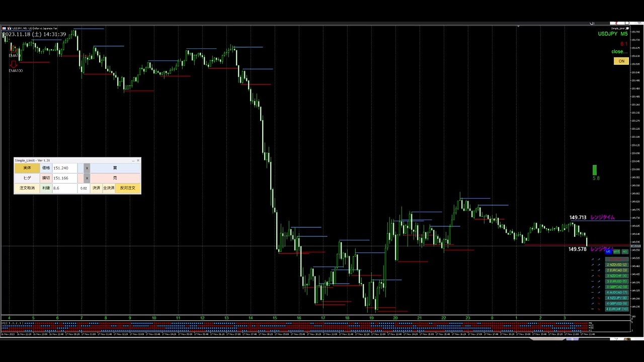This screenshot has height=362, width=644.
Task: Clear the stop-loss row with its x button
Action: click(x=87, y=178)
